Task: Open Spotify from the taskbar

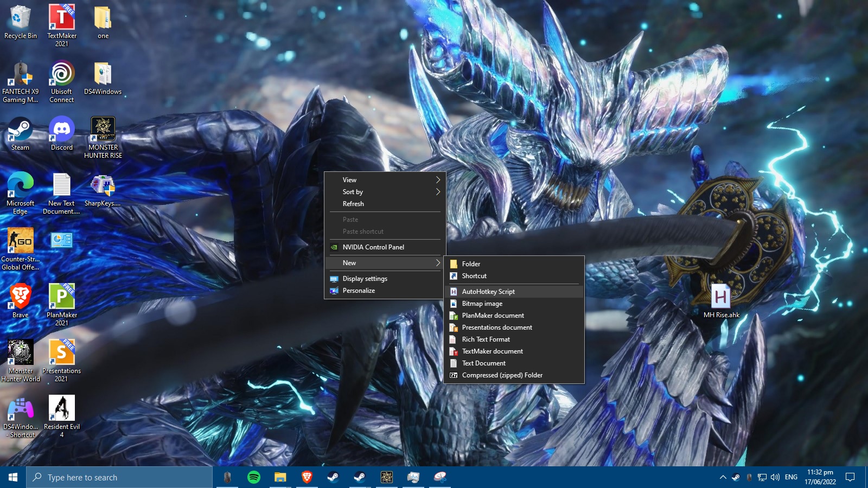Action: pos(253,477)
